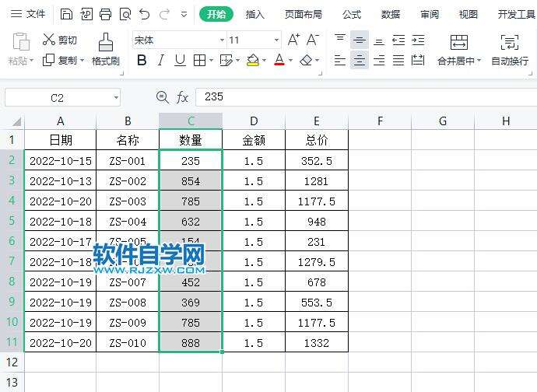
Task: Select row 12 header
Action: click(x=12, y=362)
